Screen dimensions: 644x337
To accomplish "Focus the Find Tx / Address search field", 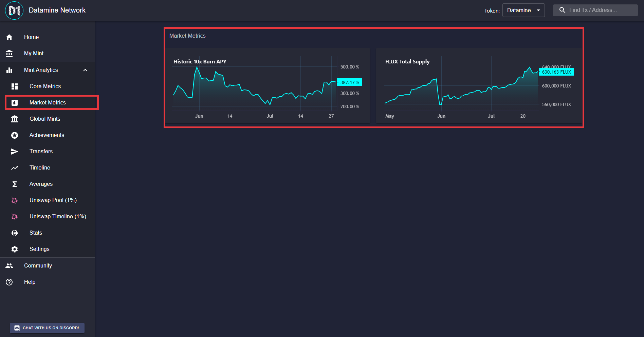I will pos(595,10).
